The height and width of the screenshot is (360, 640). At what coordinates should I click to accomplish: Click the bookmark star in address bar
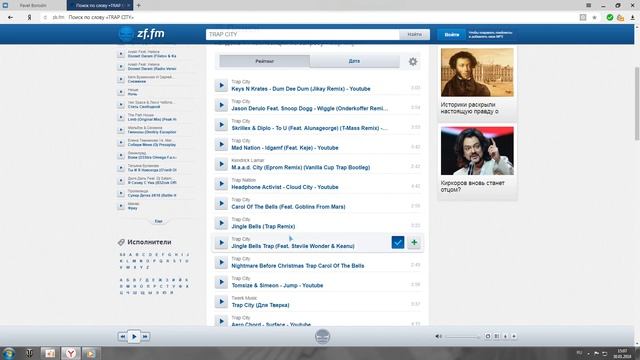(595, 17)
